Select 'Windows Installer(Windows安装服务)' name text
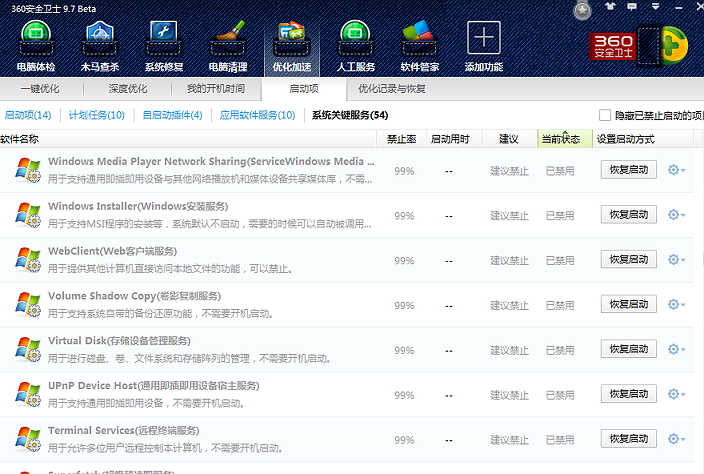Viewport: 704px width, 474px height. pos(138,206)
